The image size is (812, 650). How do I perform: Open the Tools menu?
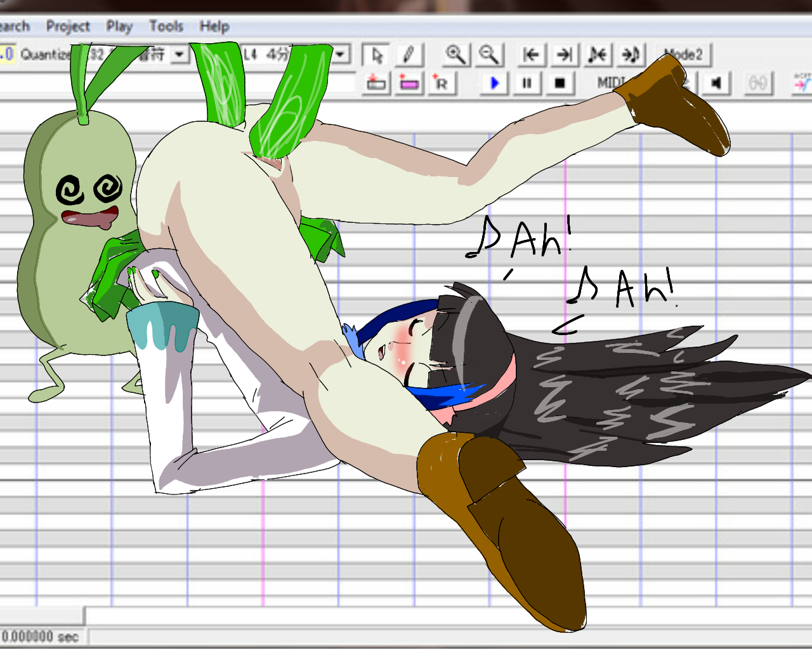(166, 27)
